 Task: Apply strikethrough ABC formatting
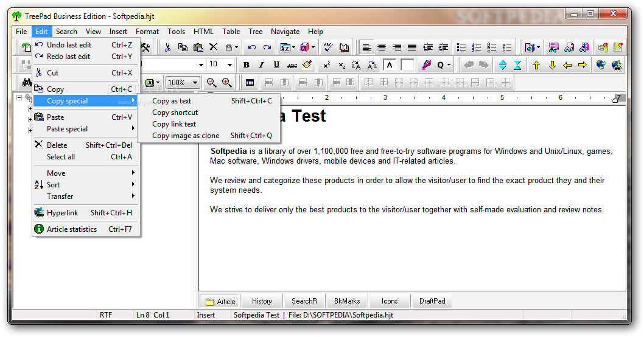(x=292, y=65)
